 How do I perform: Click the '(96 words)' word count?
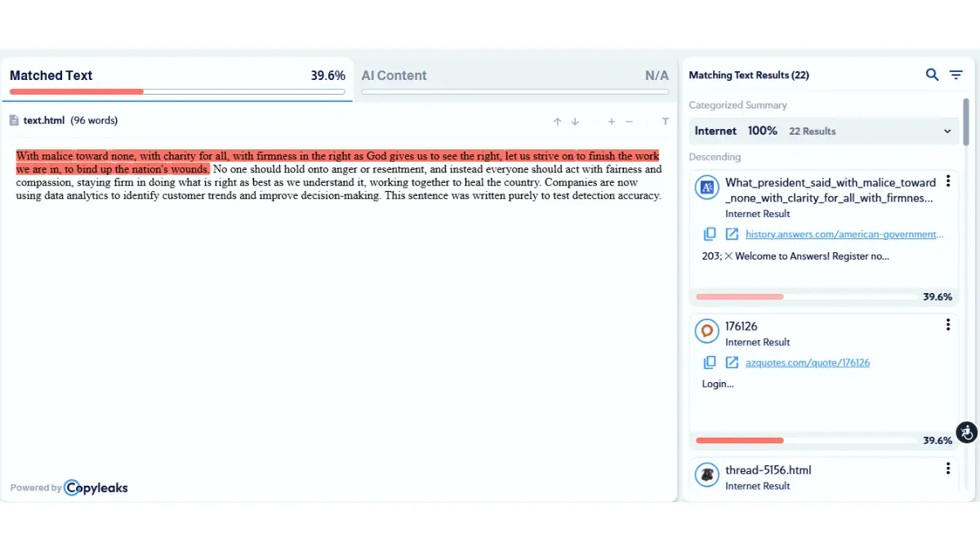click(94, 120)
